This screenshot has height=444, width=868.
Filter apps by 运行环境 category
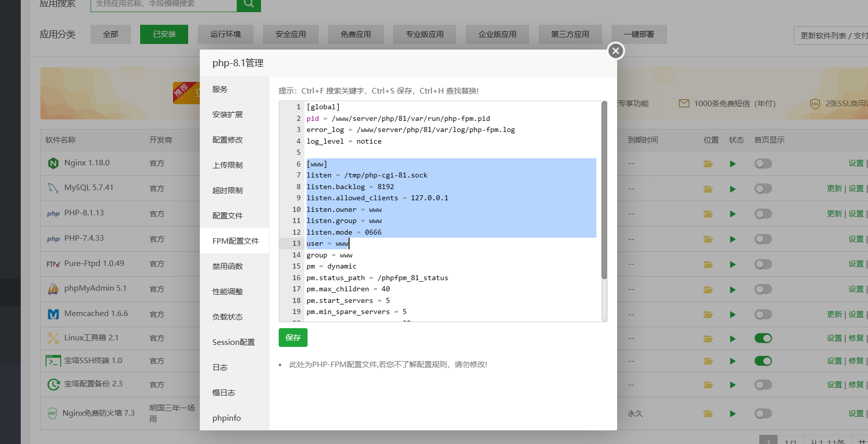(x=226, y=34)
